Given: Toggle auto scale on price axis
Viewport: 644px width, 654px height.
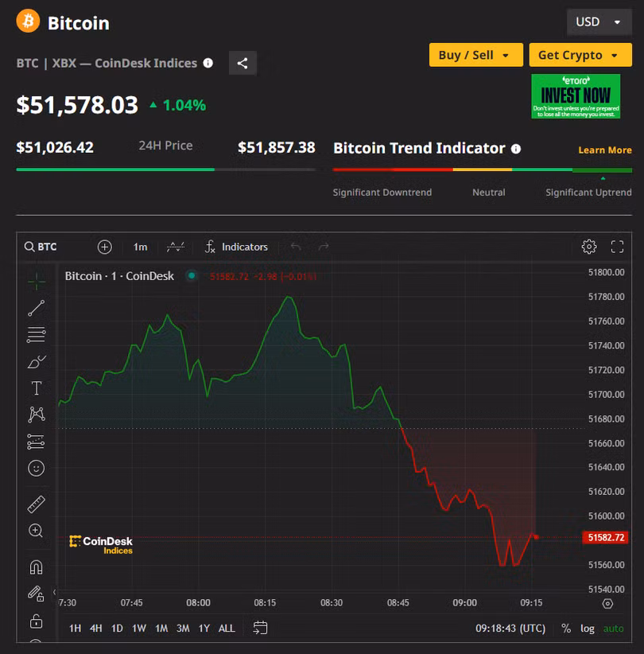Looking at the screenshot, I should pyautogui.click(x=613, y=628).
